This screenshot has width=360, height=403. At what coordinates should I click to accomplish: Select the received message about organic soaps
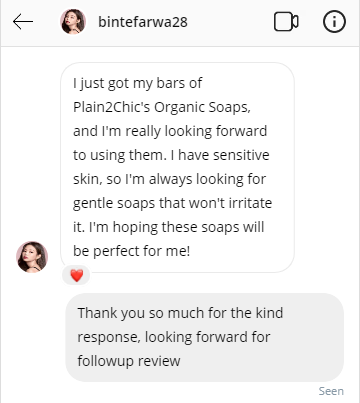(177, 167)
